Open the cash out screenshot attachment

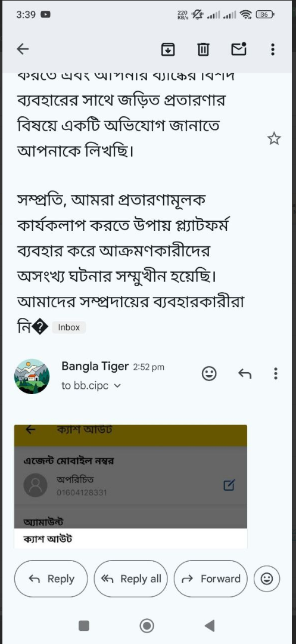[131, 487]
